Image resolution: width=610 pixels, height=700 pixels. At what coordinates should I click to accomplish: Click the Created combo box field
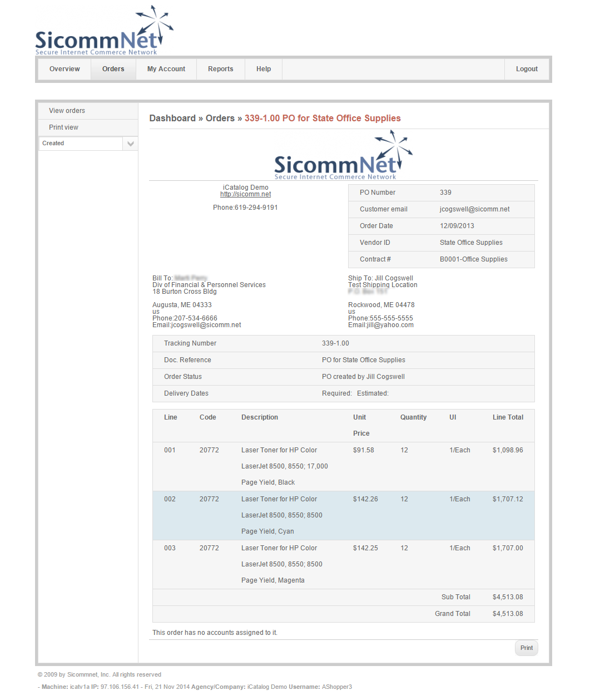pos(81,144)
